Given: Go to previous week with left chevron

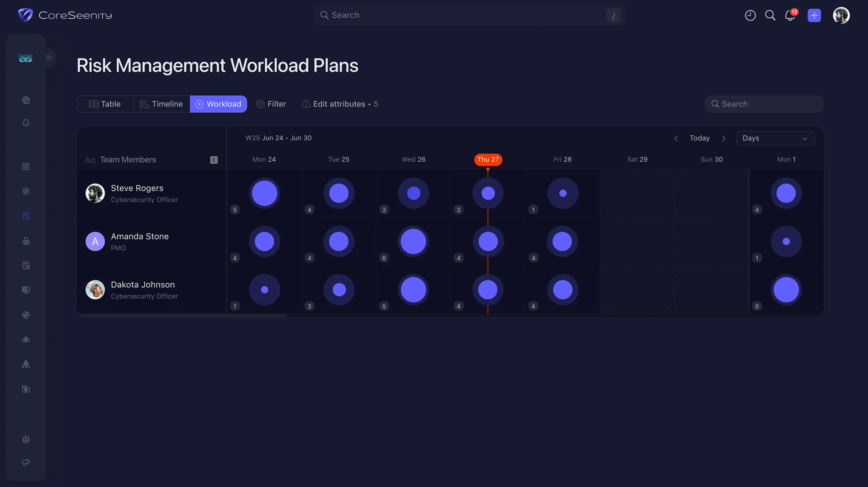Looking at the screenshot, I should pos(676,139).
